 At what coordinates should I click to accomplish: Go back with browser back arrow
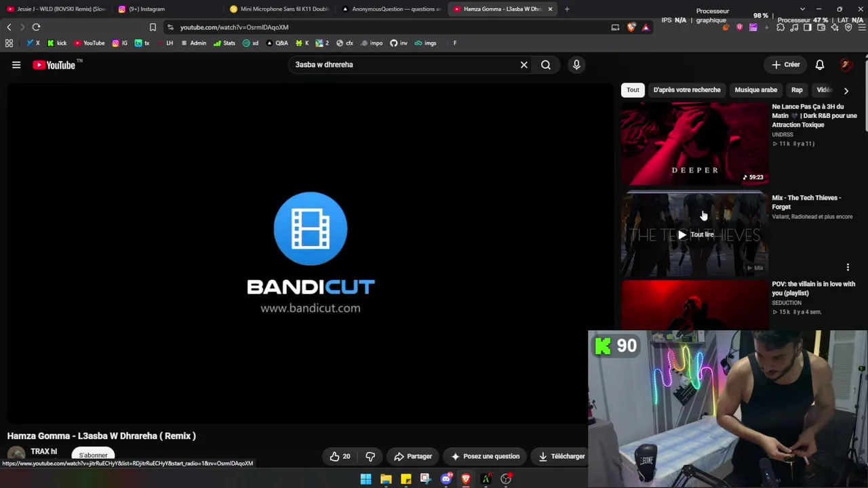coord(9,27)
